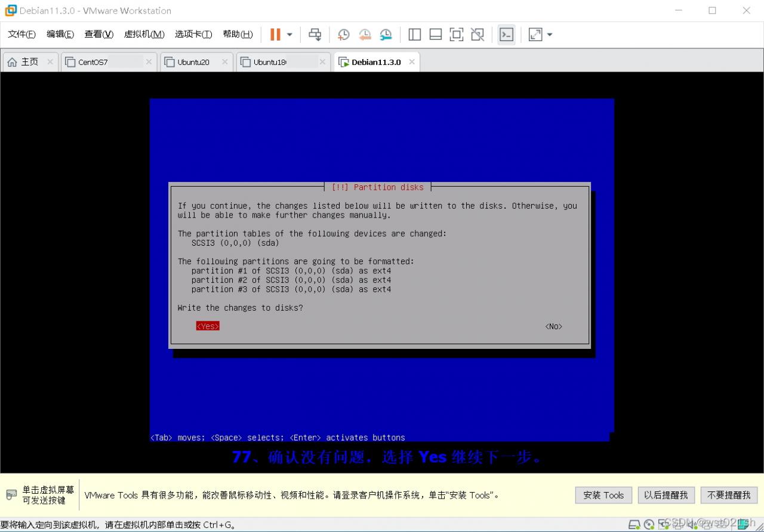Send Ctrl+Alt+Del to the virtual machine
764x532 pixels.
315,35
